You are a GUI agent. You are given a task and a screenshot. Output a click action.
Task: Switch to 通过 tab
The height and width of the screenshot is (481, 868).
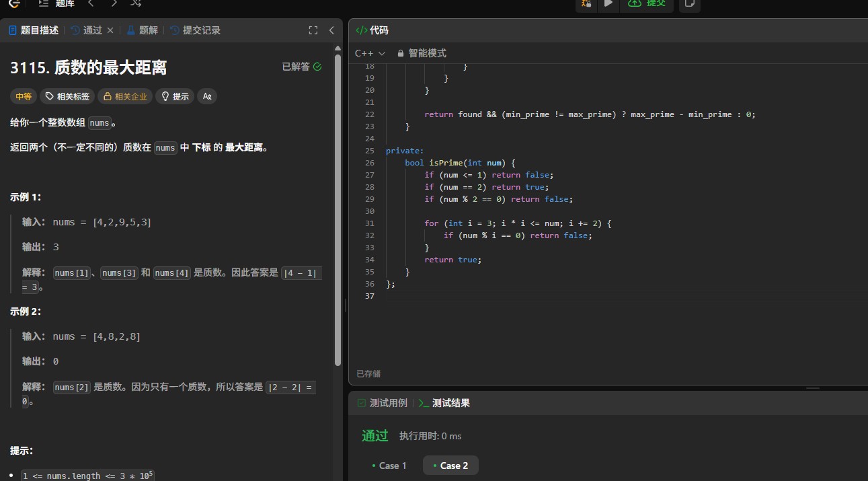click(x=87, y=30)
